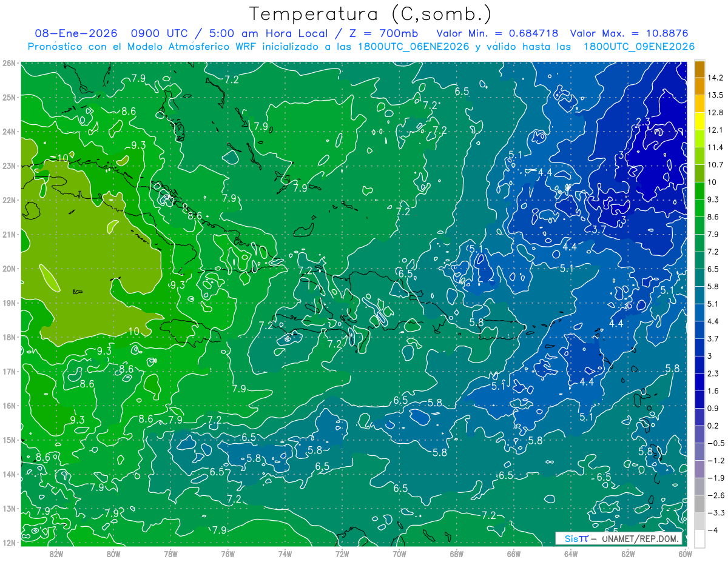The width and height of the screenshot is (728, 562).
Task: Click the colorbar label '14.2'
Action: coord(716,78)
